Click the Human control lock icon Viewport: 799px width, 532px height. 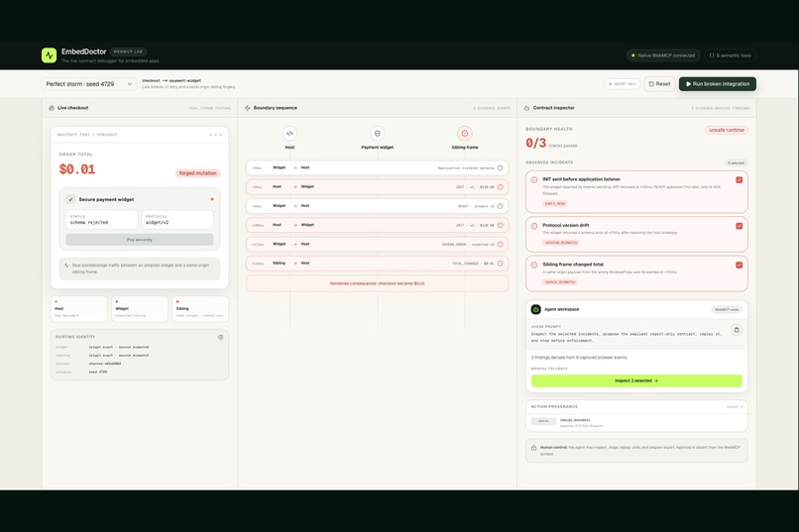tap(533, 448)
